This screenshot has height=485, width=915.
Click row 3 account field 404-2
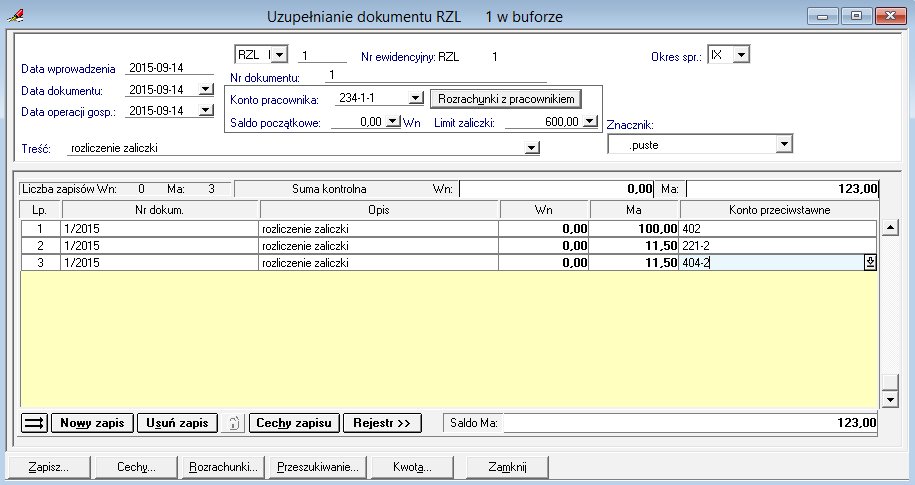[771, 263]
